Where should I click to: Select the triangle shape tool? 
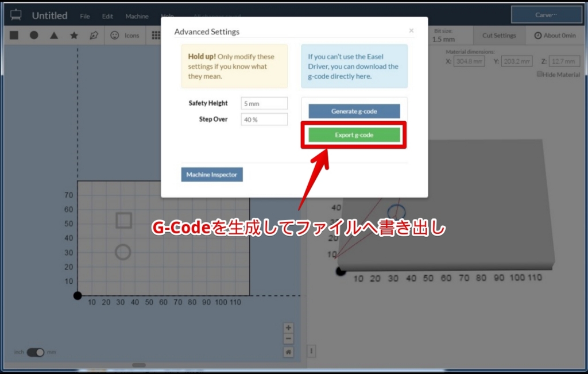pyautogui.click(x=54, y=35)
